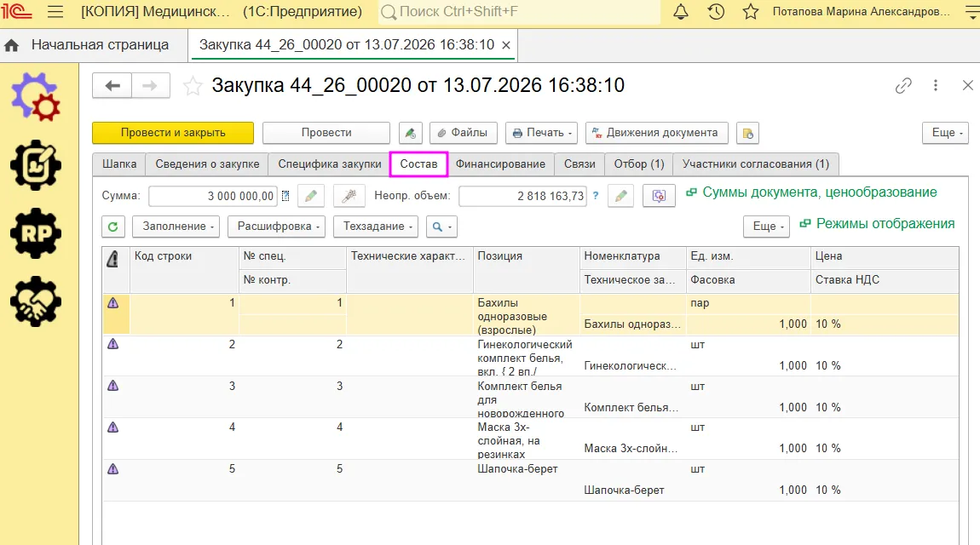The height and width of the screenshot is (545, 980).
Task: Open top Еще menu
Action: click(x=945, y=133)
